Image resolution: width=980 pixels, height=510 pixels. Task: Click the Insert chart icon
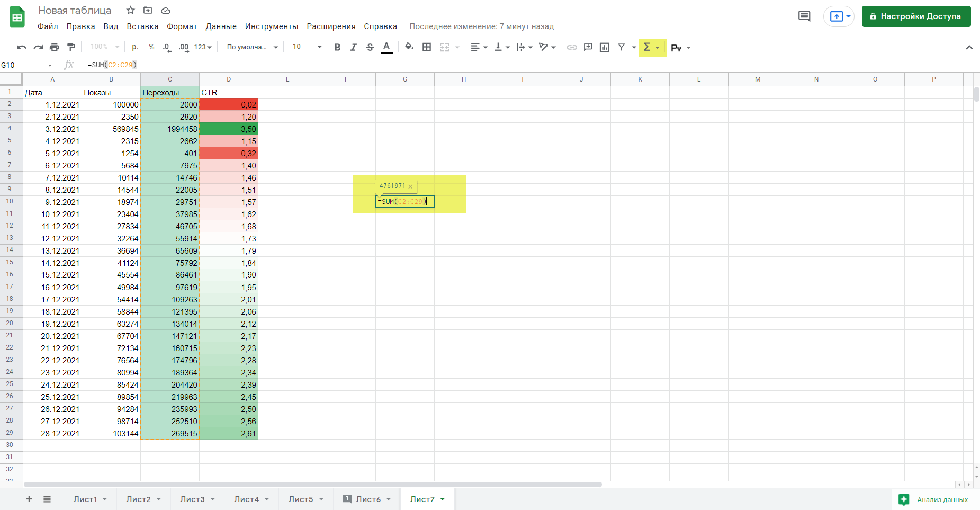604,47
